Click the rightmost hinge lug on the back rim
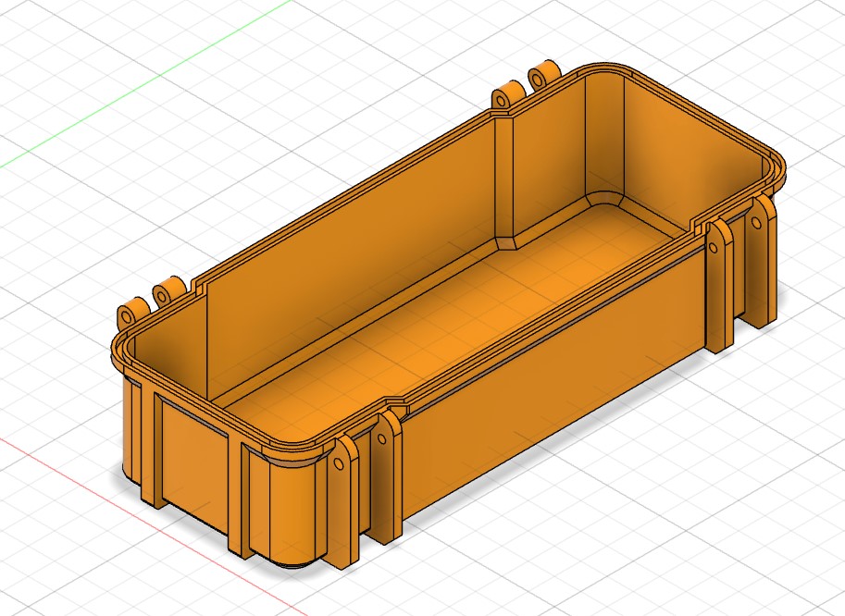The image size is (845, 616). 542,77
